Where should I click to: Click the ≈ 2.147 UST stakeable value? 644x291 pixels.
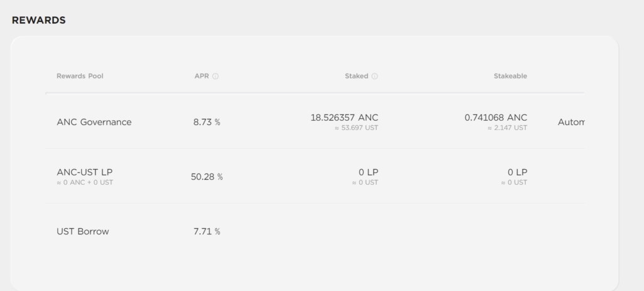[x=507, y=128]
